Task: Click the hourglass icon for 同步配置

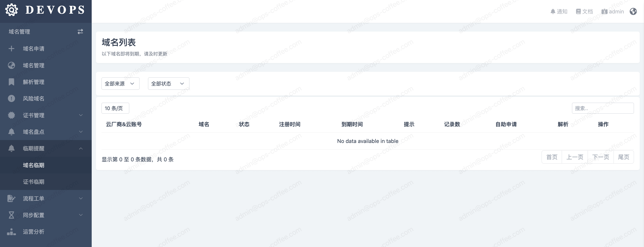Action: coord(11,215)
